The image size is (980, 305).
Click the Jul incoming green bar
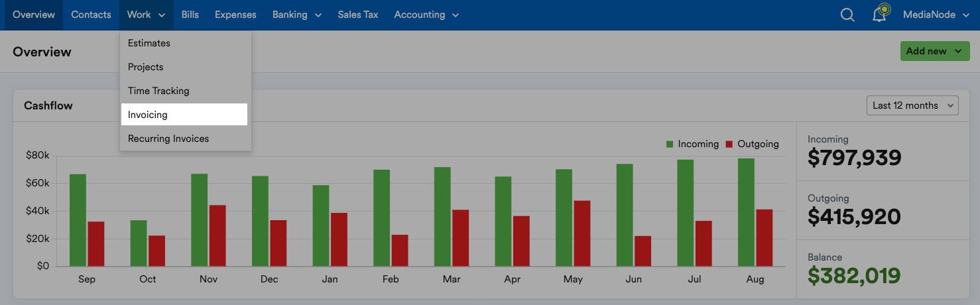pyautogui.click(x=685, y=213)
